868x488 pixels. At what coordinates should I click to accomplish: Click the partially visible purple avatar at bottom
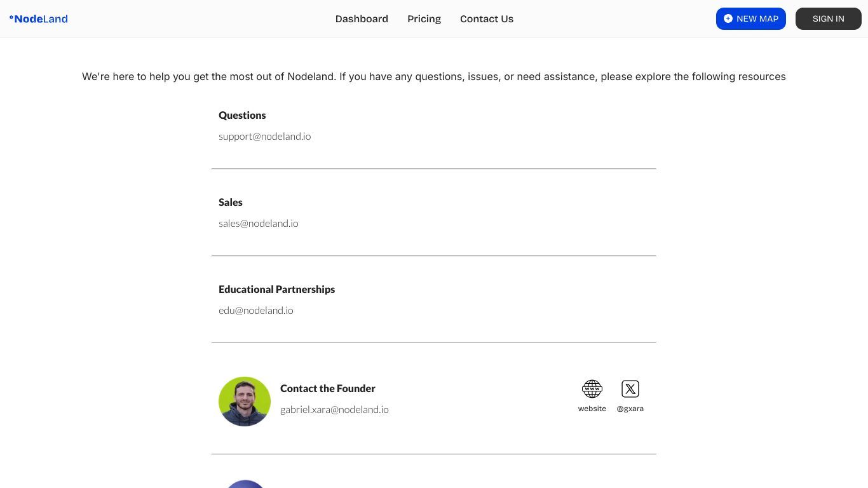(245, 484)
